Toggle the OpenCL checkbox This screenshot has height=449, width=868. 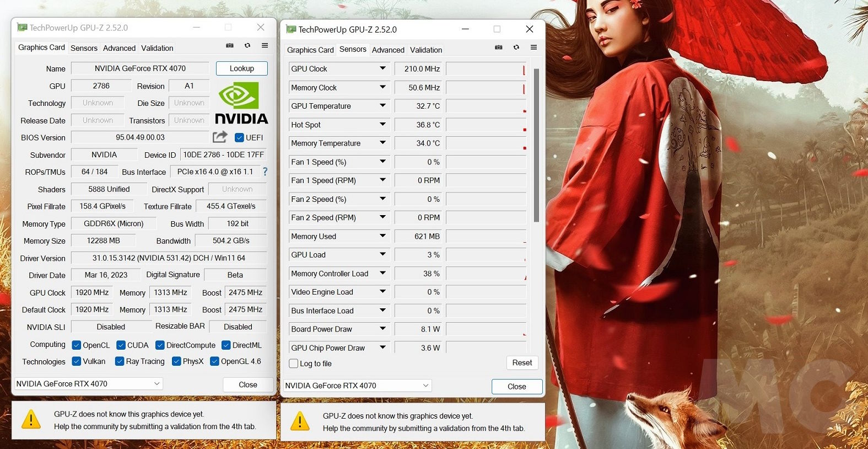point(77,345)
